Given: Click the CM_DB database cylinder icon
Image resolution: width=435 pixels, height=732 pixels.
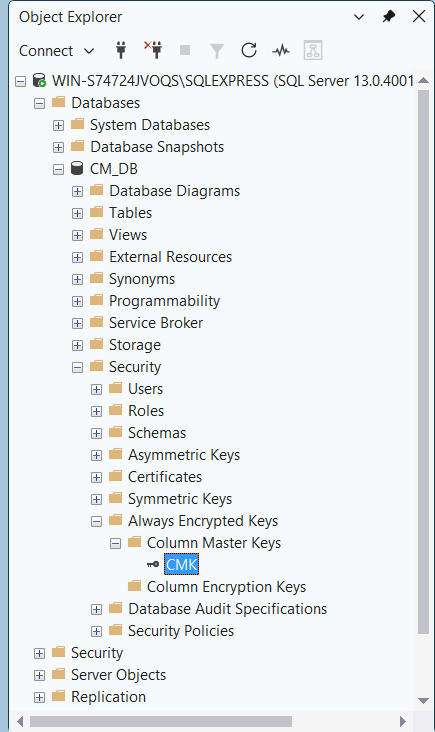Looking at the screenshot, I should click(x=77, y=168).
